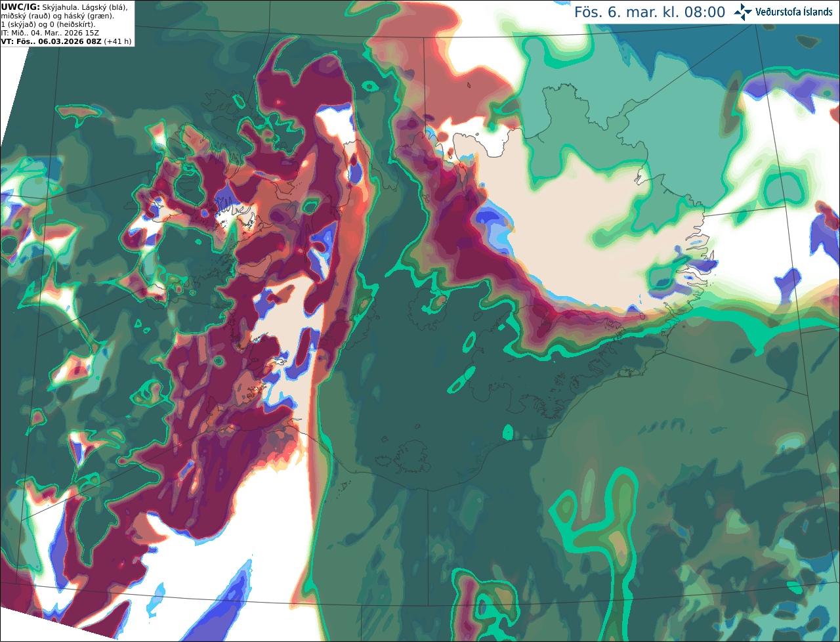
Task: Click the '1 (skýjað) og 0 (heiðskírt).' legend line
Action: click(49, 24)
